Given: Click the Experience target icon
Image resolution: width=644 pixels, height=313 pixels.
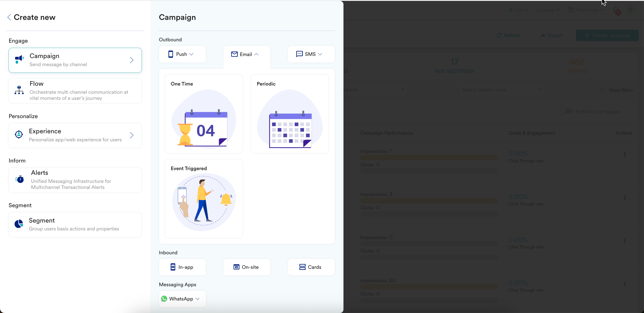Looking at the screenshot, I should coord(19,135).
